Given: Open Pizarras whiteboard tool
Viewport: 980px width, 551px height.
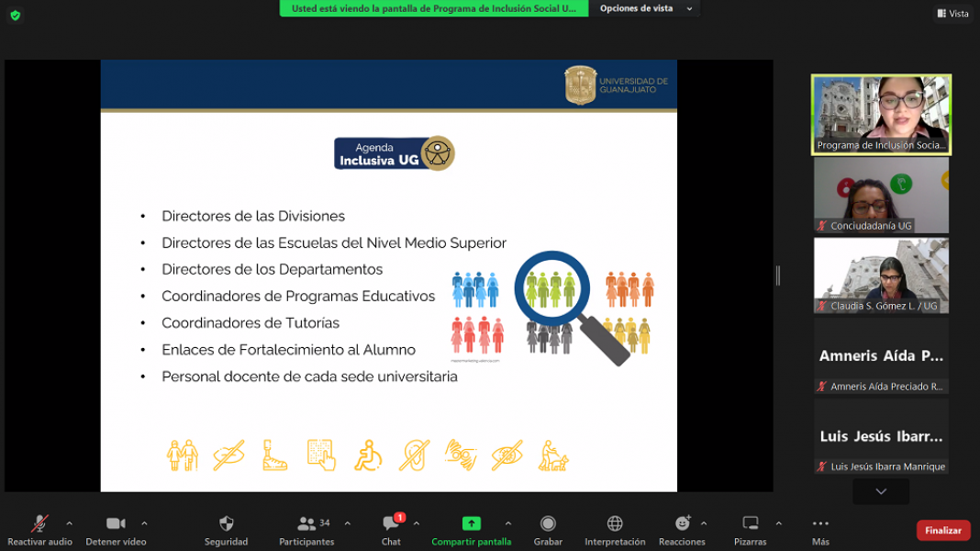Looking at the screenshot, I should click(x=750, y=523).
